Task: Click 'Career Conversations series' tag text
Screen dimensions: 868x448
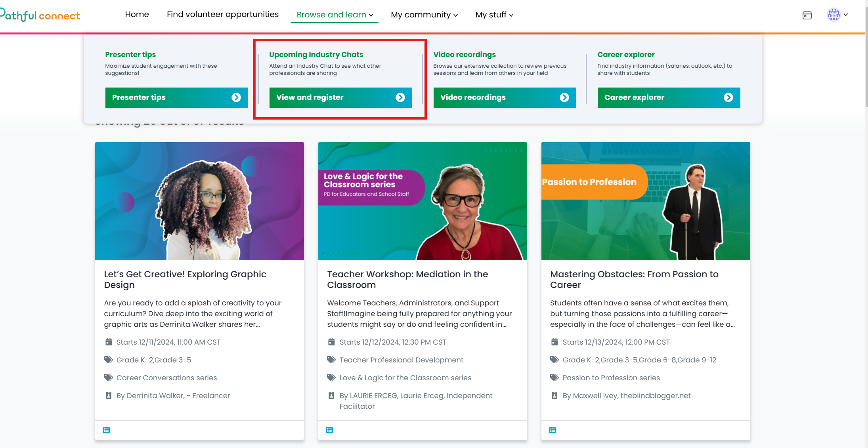Action: (x=166, y=377)
